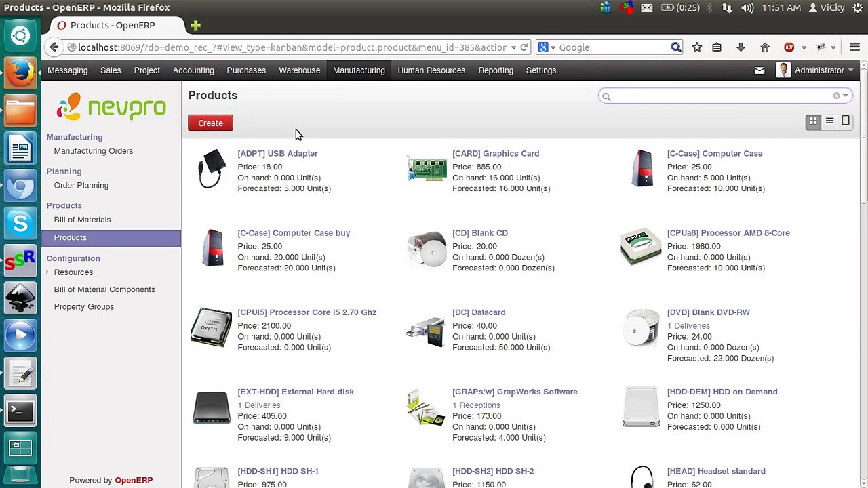Open Firefox downloads arrow icon
The height and width of the screenshot is (488, 868).
pos(741,47)
